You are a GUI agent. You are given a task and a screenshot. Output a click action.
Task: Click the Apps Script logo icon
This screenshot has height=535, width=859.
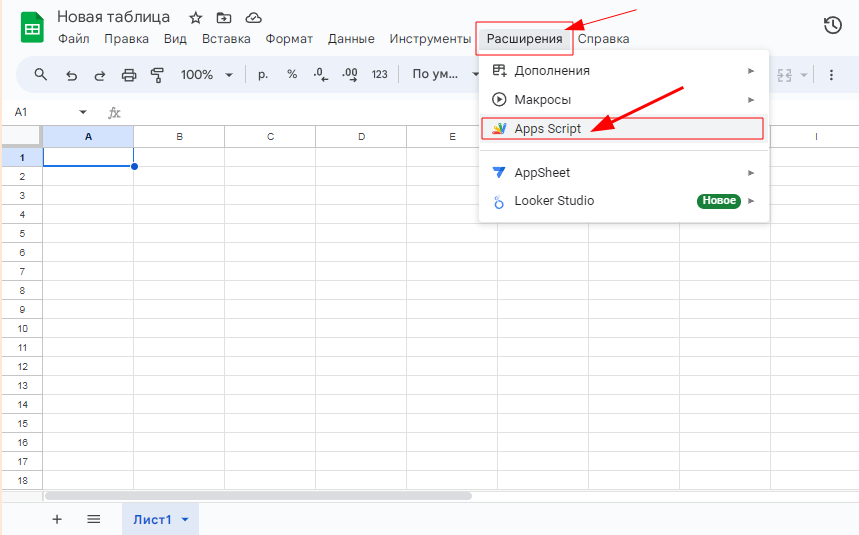click(499, 129)
